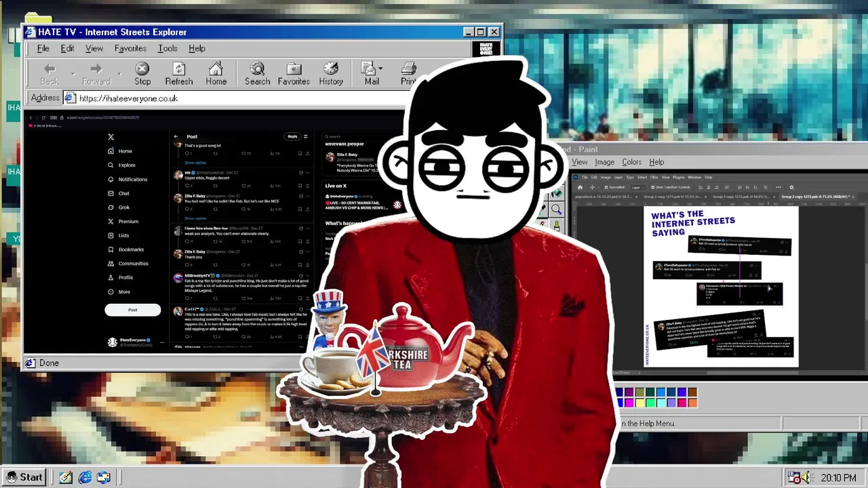Open the Premium link in X sidebar

coord(123,222)
